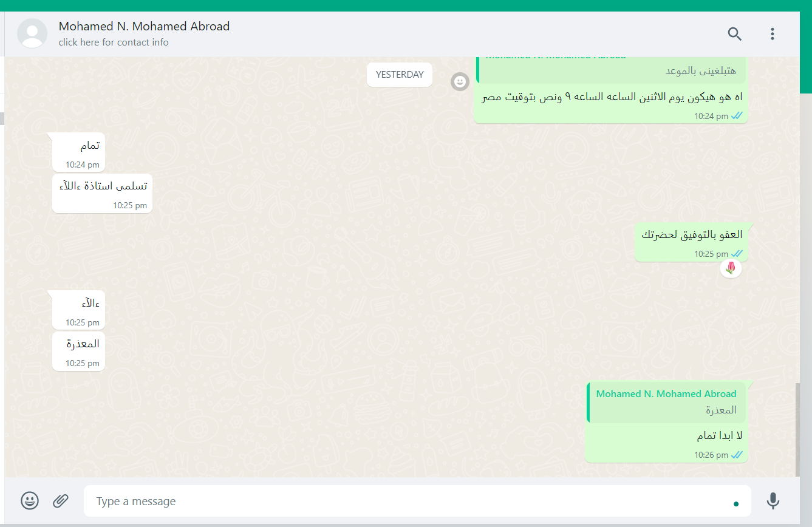Click the 'click here for contact info' text
812x527 pixels.
114,42
